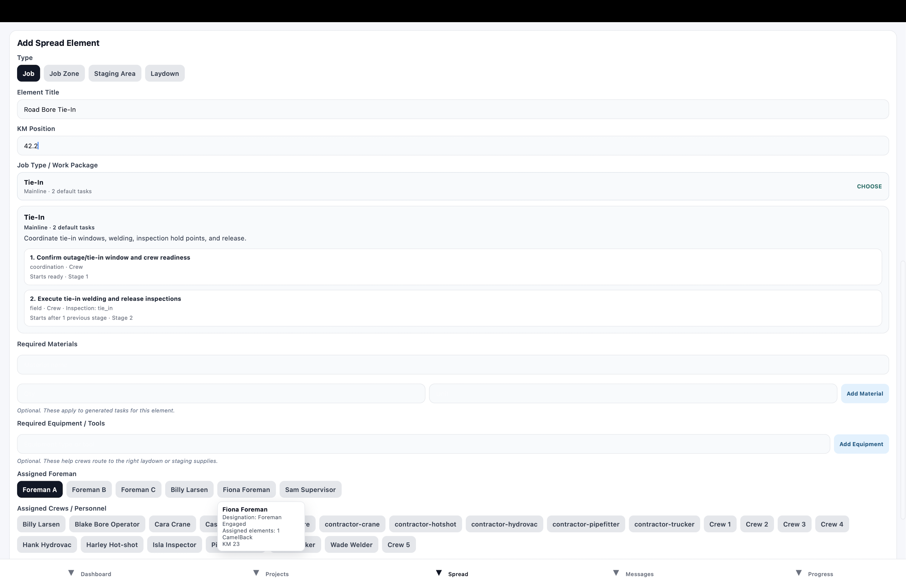The height and width of the screenshot is (588, 906).
Task: Select the Spread tab icon
Action: click(x=439, y=573)
